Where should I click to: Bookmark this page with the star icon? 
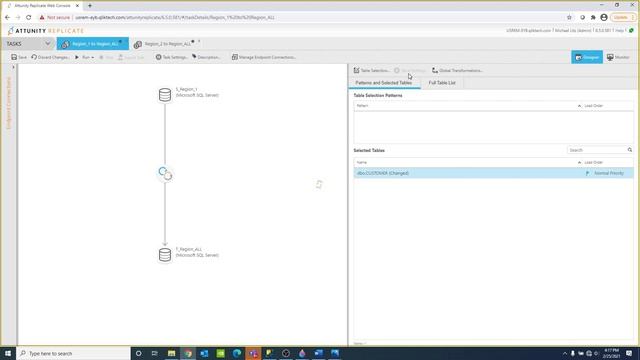click(x=569, y=18)
